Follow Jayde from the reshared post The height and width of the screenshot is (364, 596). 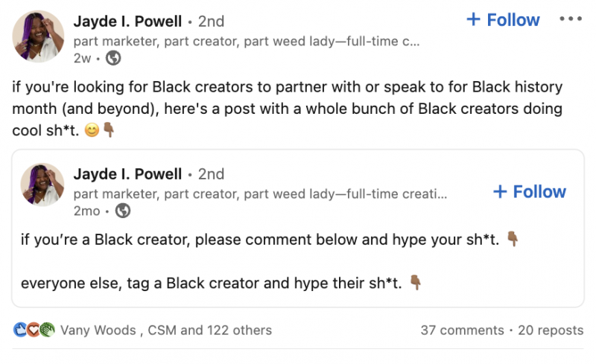coord(530,191)
